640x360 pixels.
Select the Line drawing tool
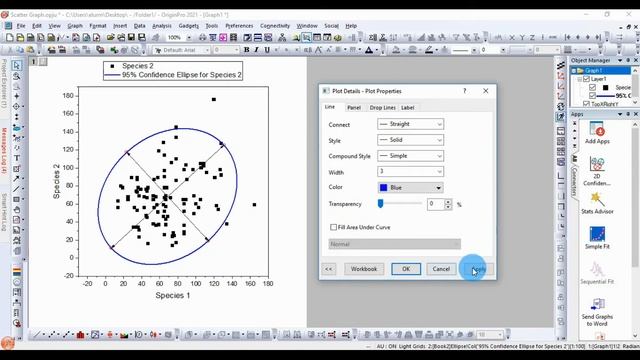16,189
